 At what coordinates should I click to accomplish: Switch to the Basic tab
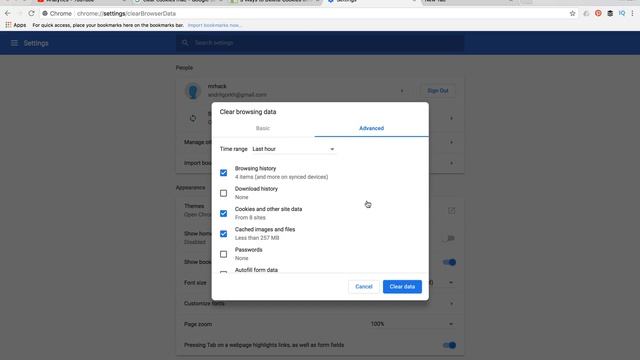click(263, 128)
